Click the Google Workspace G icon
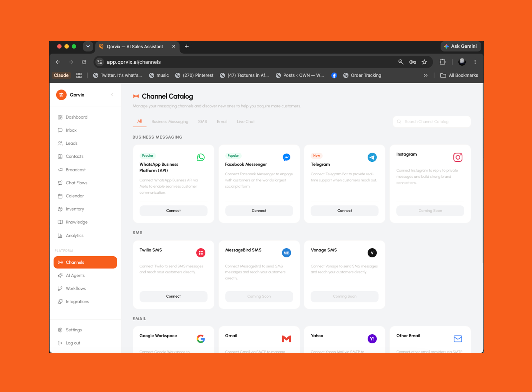Screen dimensions: 532x392 (201, 339)
